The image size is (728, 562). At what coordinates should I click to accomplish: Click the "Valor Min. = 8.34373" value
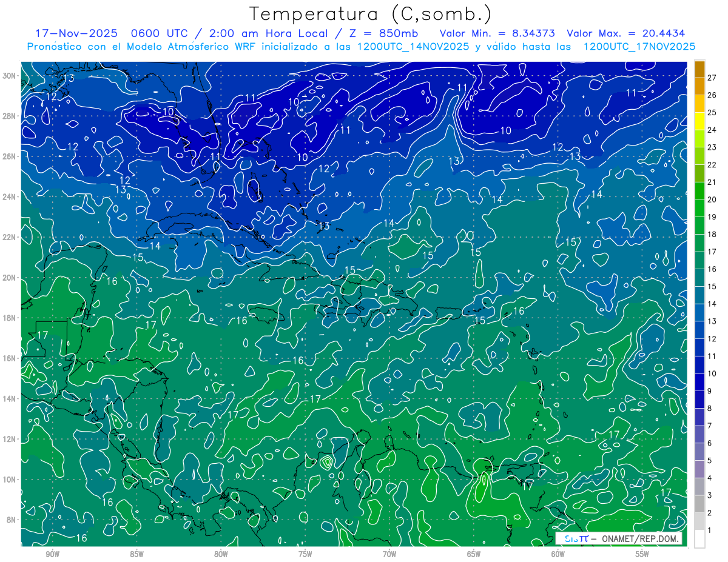point(497,33)
